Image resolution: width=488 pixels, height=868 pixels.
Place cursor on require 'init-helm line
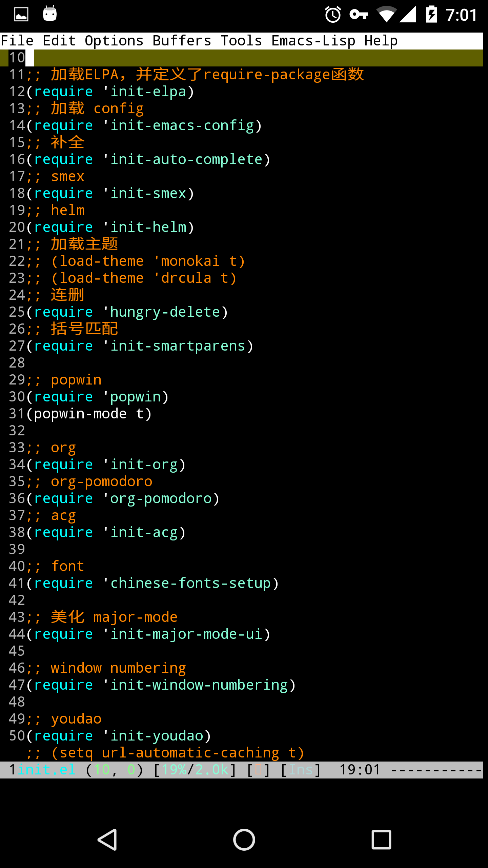point(110,227)
